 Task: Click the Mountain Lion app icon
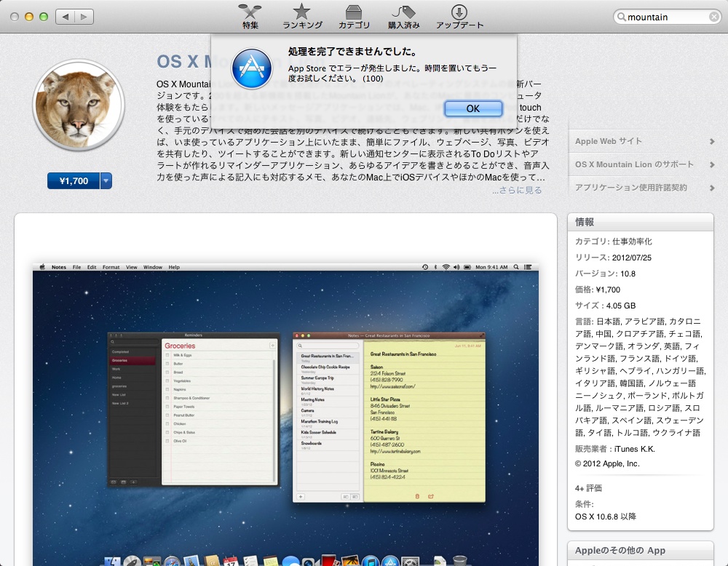[x=79, y=105]
